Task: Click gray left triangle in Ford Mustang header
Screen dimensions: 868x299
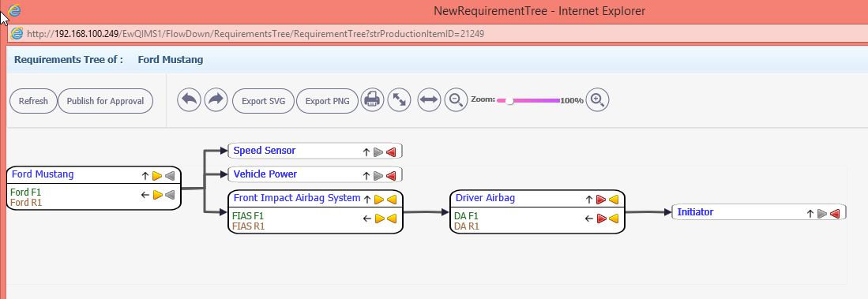Action: pyautogui.click(x=170, y=176)
